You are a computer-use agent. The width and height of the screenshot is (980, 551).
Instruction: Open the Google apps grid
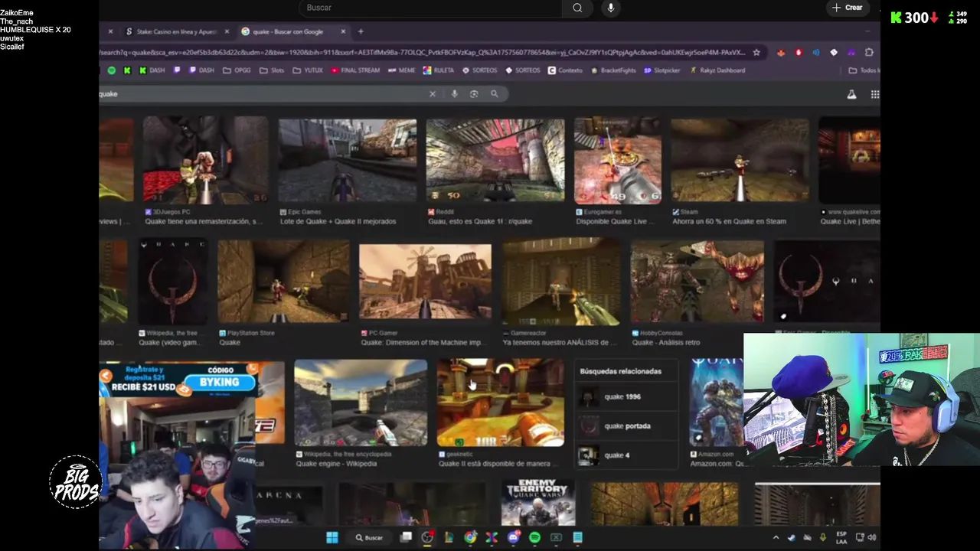click(874, 94)
